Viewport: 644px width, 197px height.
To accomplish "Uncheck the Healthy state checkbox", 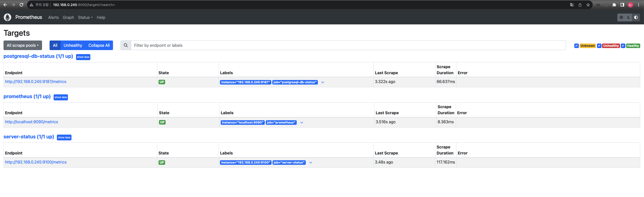I will [x=623, y=46].
